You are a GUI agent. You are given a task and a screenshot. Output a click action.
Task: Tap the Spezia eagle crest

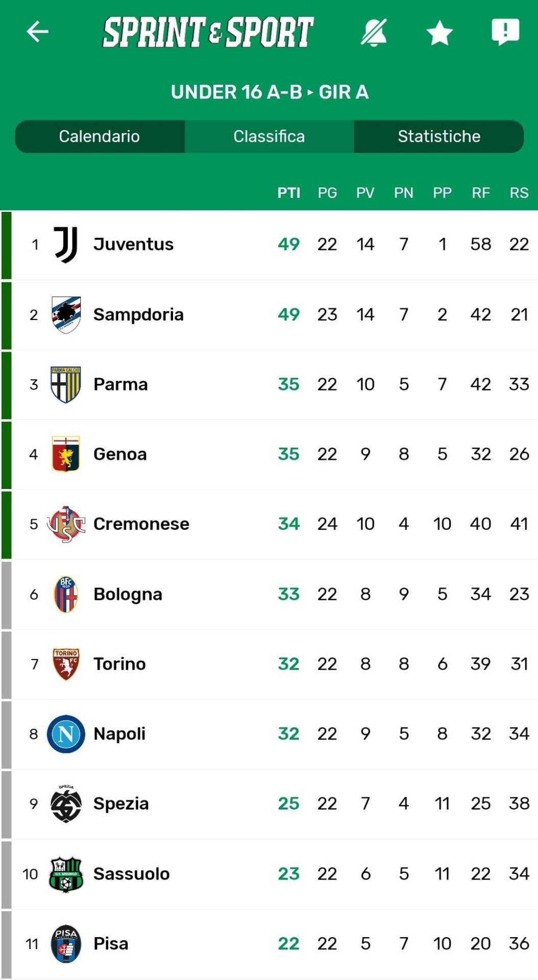[66, 804]
